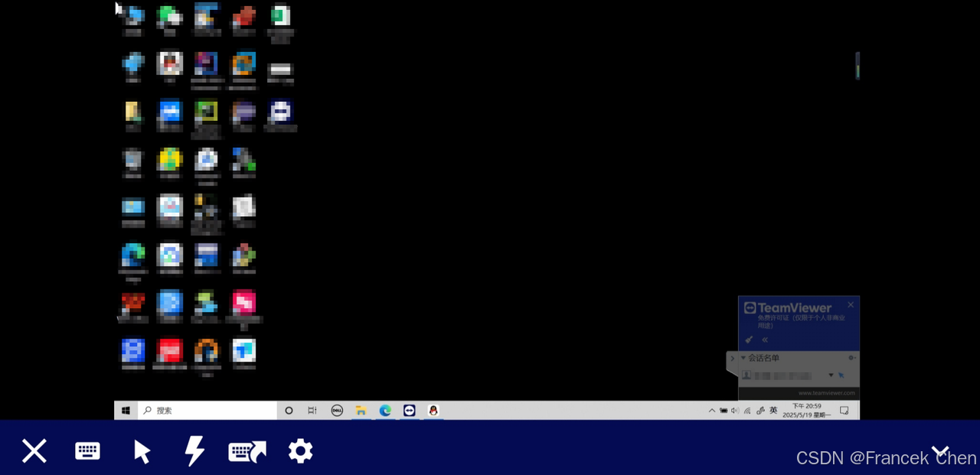This screenshot has width=980, height=475.
Task: Open the volume control tray icon
Action: 735,411
